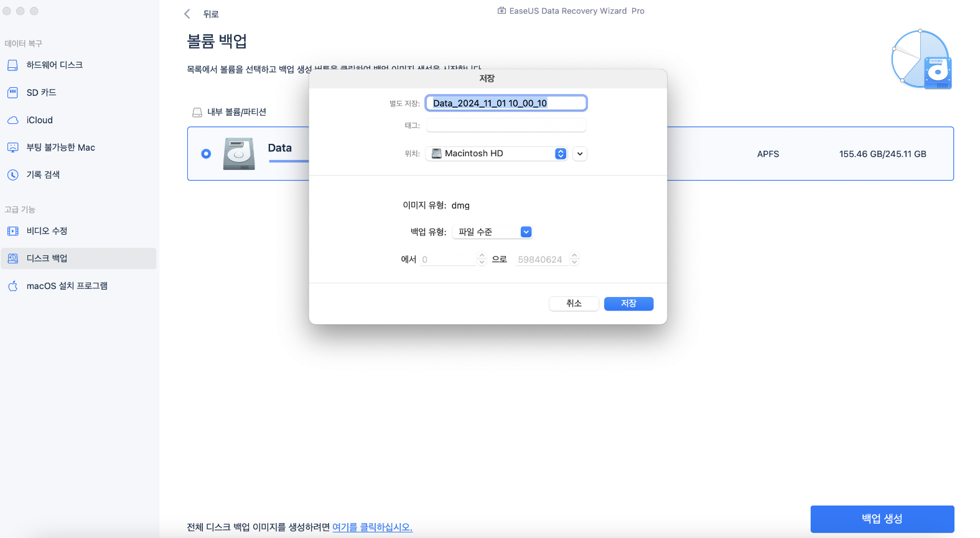Image resolution: width=980 pixels, height=538 pixels.
Task: Click the 백업 생성 button
Action: [x=882, y=519]
